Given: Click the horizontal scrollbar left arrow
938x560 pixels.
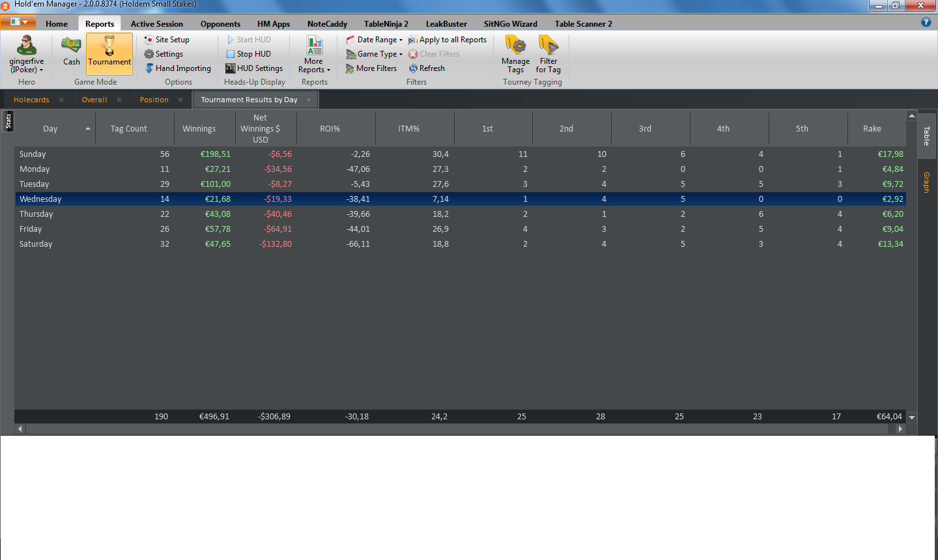Looking at the screenshot, I should click(20, 428).
